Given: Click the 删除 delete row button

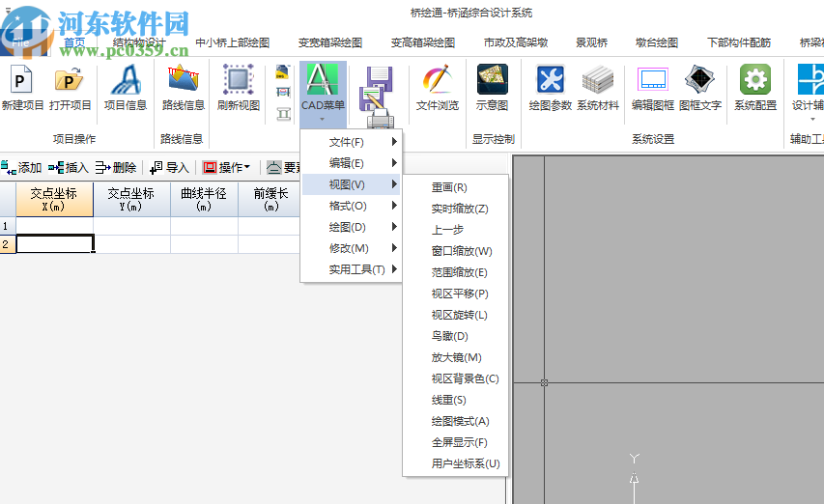Looking at the screenshot, I should [116, 167].
